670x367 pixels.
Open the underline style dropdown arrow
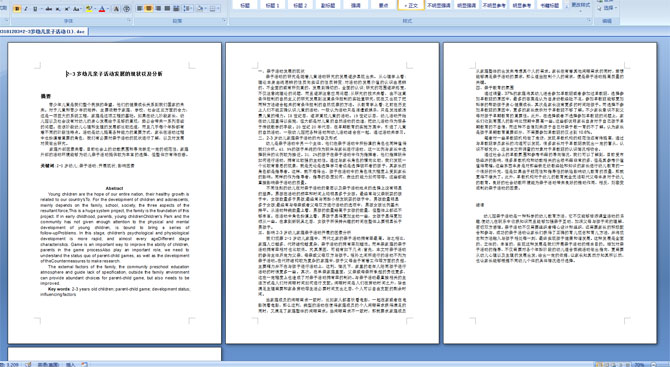[41, 9]
